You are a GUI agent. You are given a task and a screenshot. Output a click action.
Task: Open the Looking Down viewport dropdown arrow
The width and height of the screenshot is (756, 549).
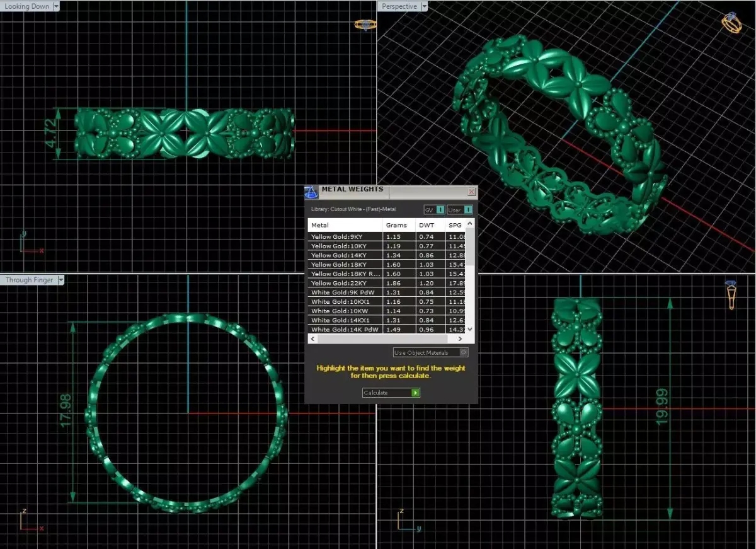tap(57, 6)
